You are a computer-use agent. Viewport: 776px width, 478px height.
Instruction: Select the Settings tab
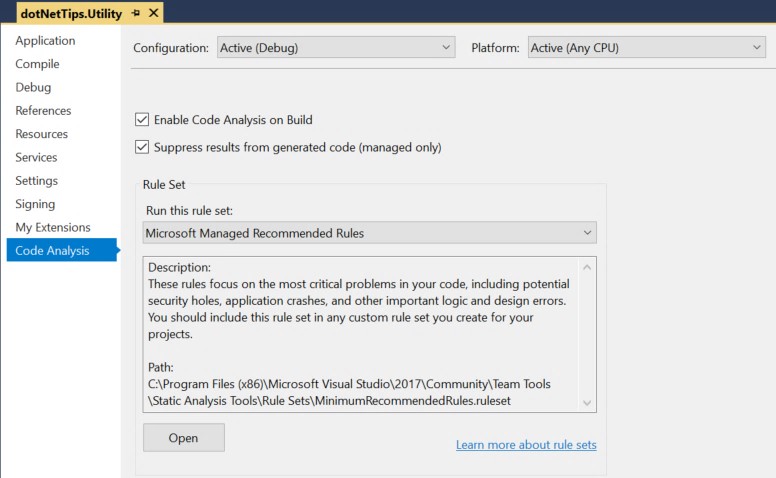36,181
